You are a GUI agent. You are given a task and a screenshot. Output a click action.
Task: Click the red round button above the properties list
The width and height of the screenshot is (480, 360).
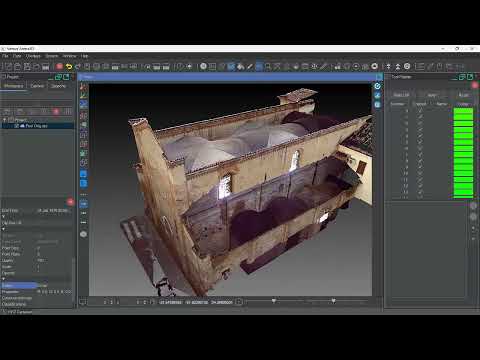pos(70,202)
